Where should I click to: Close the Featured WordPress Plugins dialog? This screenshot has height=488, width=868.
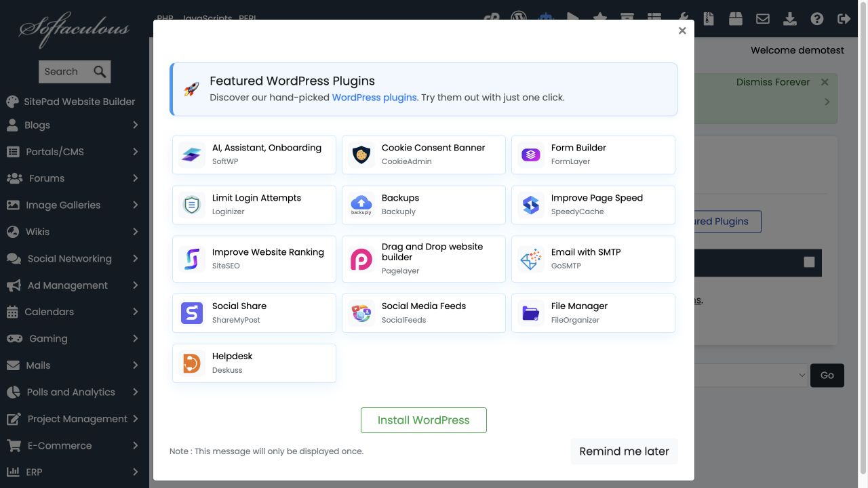pos(682,30)
